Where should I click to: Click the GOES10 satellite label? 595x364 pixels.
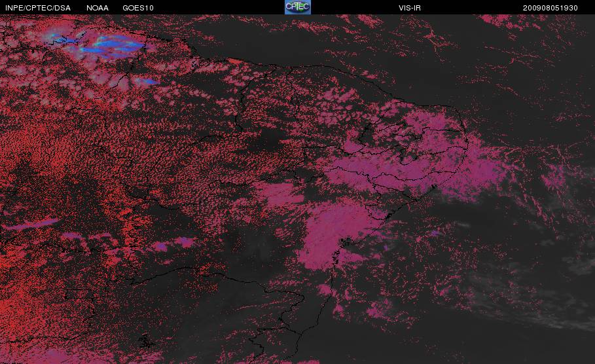(138, 8)
